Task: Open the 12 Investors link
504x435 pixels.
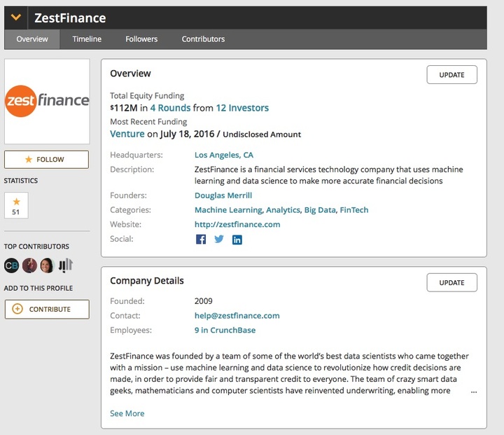Action: (242, 108)
